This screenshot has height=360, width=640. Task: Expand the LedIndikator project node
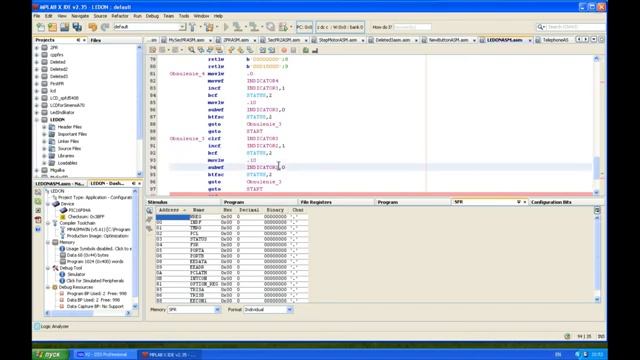coord(37,113)
